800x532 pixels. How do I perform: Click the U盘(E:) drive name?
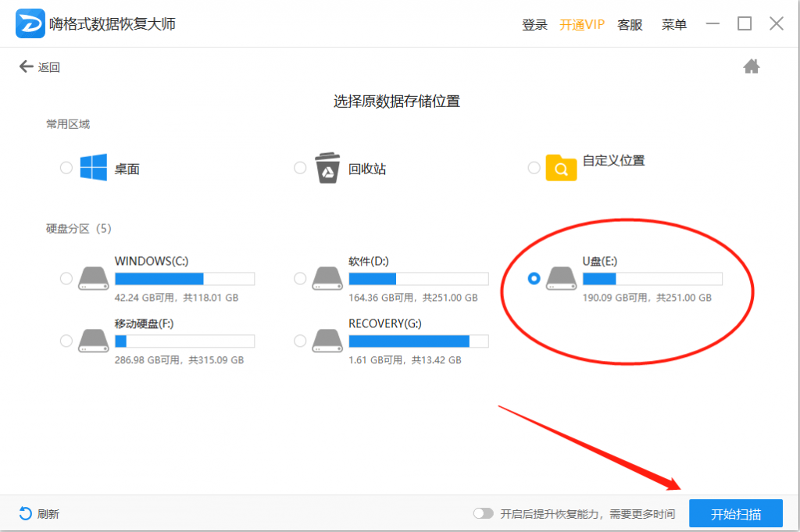pos(599,261)
